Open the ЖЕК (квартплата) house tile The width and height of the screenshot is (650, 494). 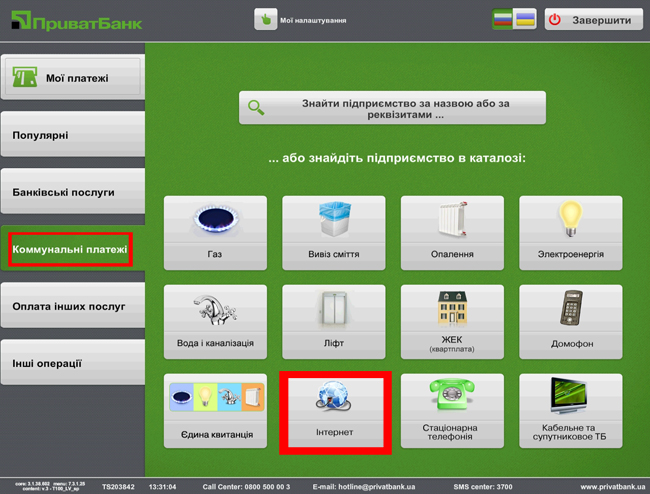(x=452, y=322)
